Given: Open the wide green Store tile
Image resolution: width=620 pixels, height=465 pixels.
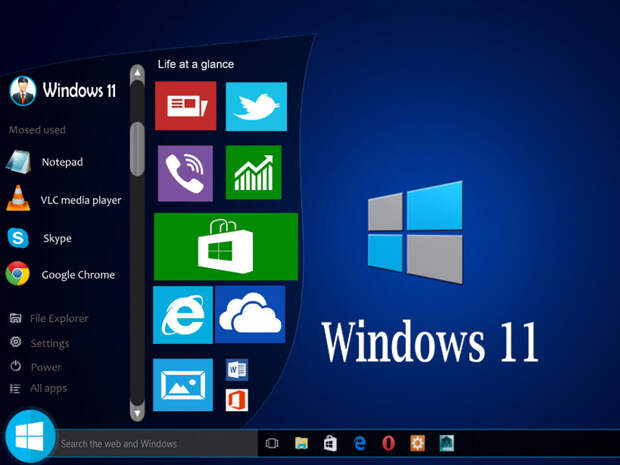Looking at the screenshot, I should [226, 246].
